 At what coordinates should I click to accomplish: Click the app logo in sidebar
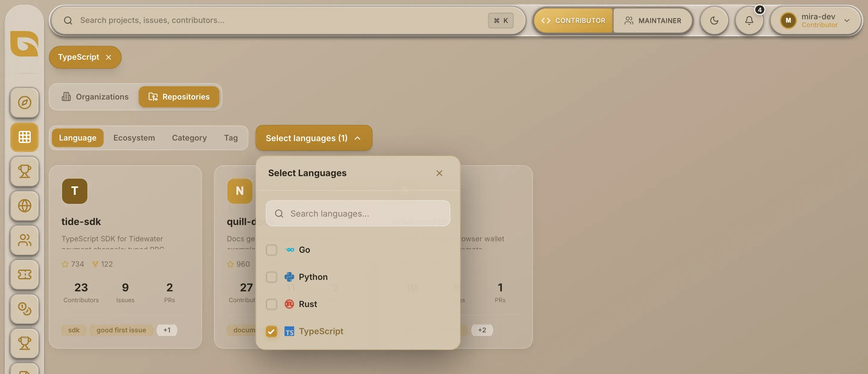[x=24, y=44]
